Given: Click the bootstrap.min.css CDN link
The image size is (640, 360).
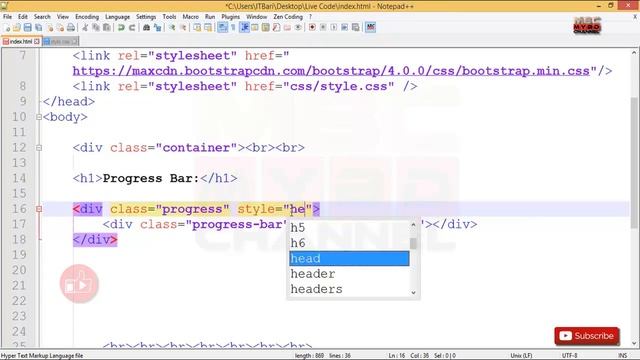Looking at the screenshot, I should pos(331,71).
